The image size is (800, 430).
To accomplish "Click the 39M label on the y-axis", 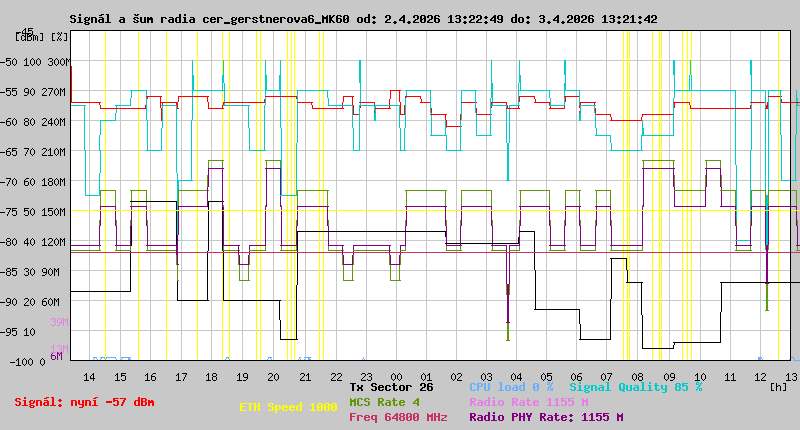I will (58, 322).
